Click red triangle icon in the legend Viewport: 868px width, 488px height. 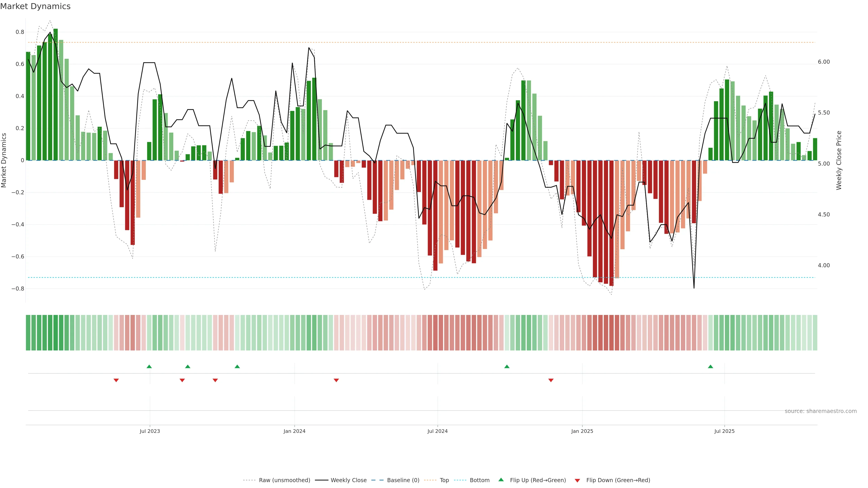click(x=577, y=480)
